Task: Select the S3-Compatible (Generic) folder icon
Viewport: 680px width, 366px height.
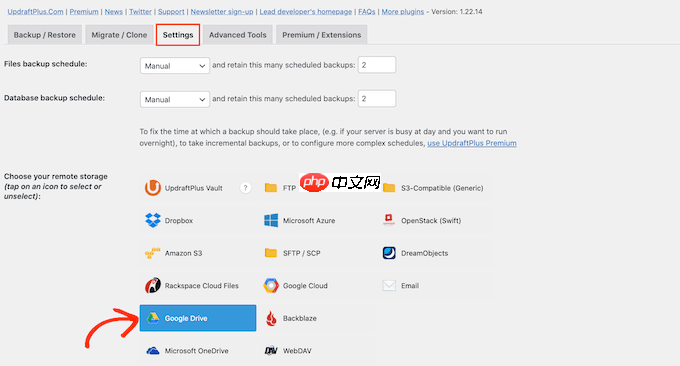Action: coord(389,188)
